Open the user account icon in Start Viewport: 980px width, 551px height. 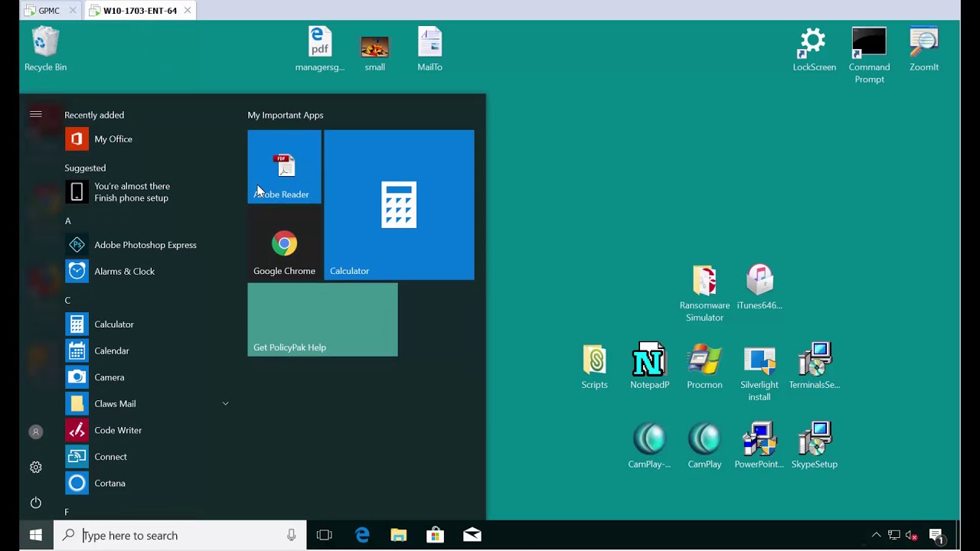(35, 432)
